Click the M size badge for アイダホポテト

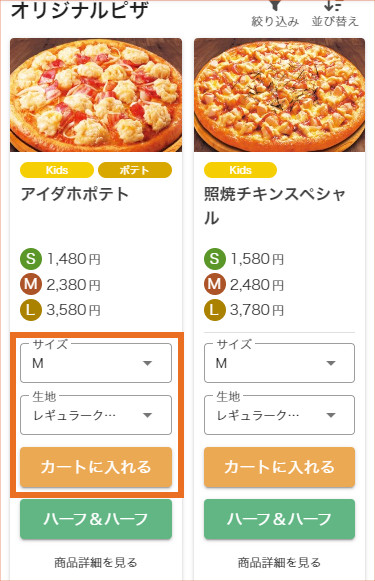click(x=31, y=284)
